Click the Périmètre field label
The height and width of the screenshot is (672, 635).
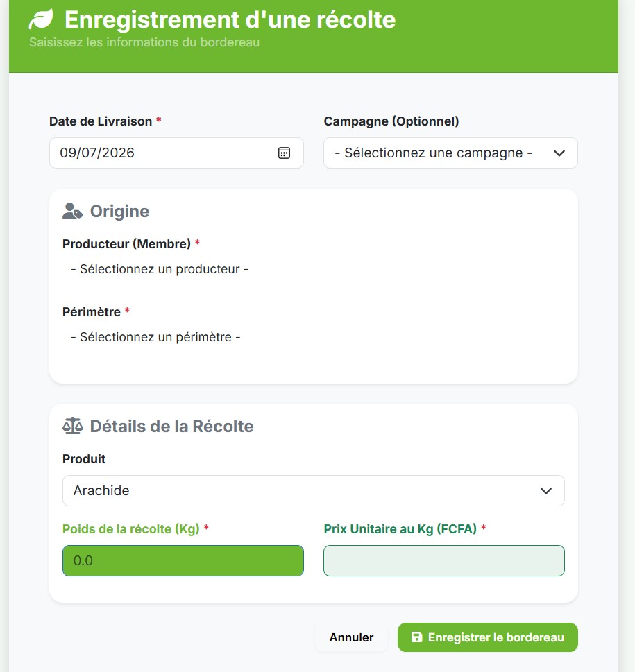click(x=92, y=312)
